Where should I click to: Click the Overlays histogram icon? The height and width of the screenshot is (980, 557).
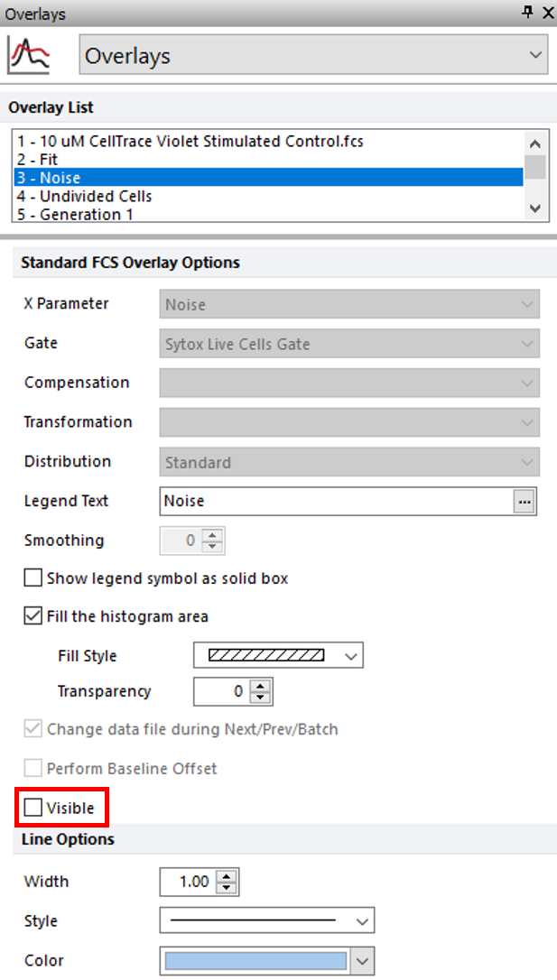29,56
